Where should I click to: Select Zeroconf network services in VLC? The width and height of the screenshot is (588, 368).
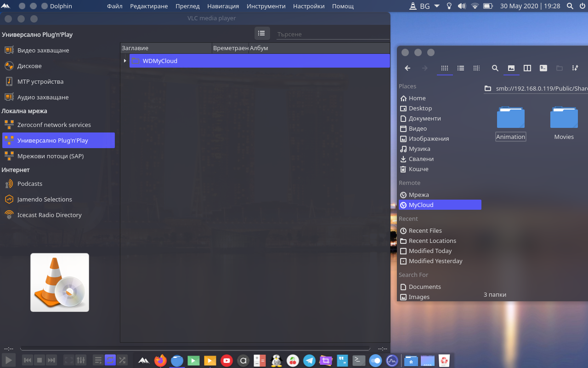tap(58, 125)
